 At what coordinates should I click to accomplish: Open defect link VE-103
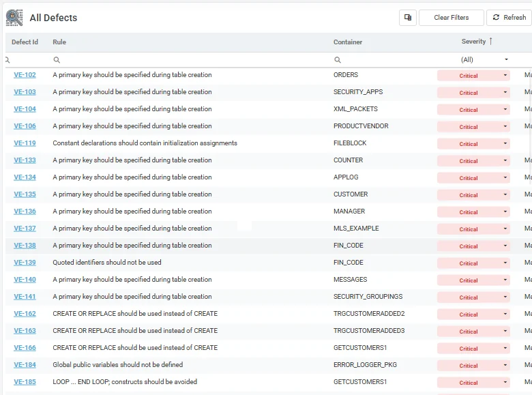(25, 92)
